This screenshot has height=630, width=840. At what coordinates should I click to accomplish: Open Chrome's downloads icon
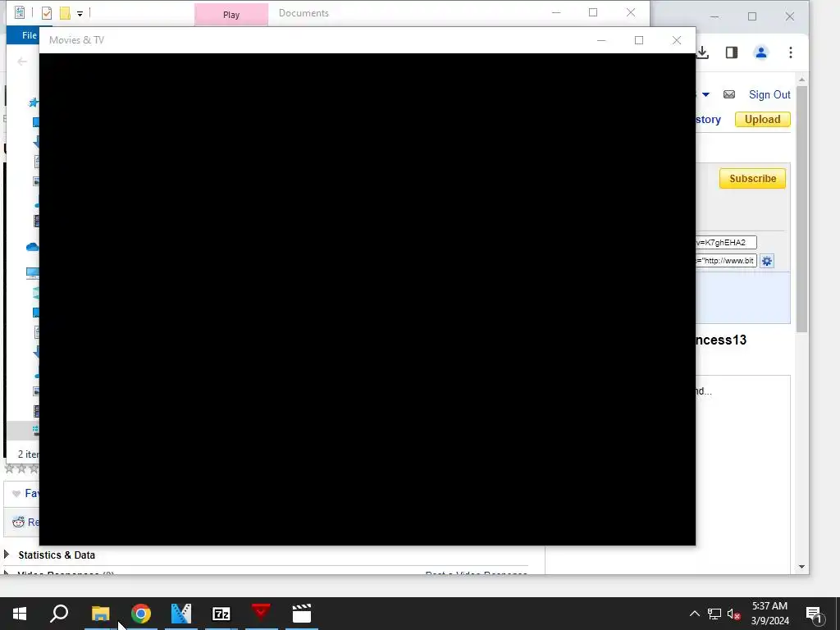[x=702, y=52]
